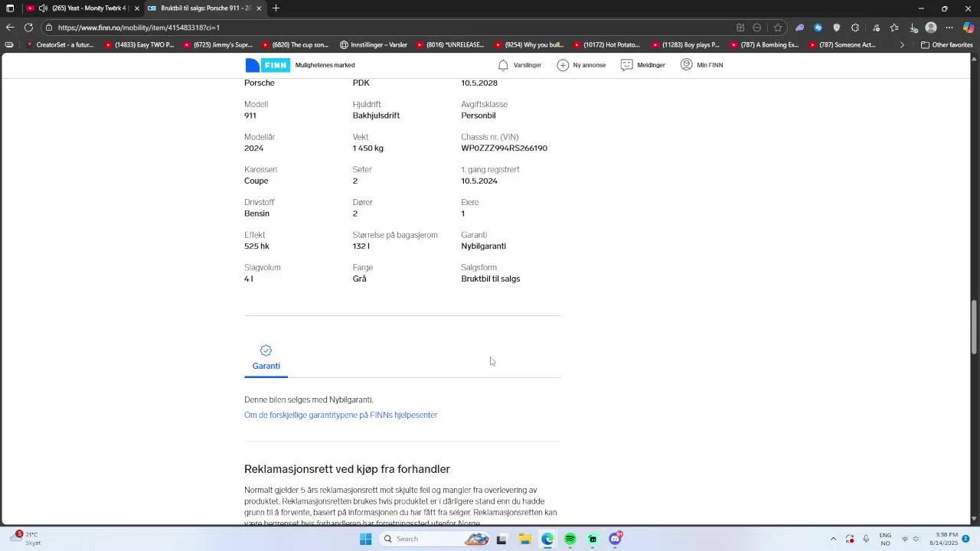Image resolution: width=980 pixels, height=551 pixels.
Task: Click the shield extension icon
Action: [x=837, y=28]
